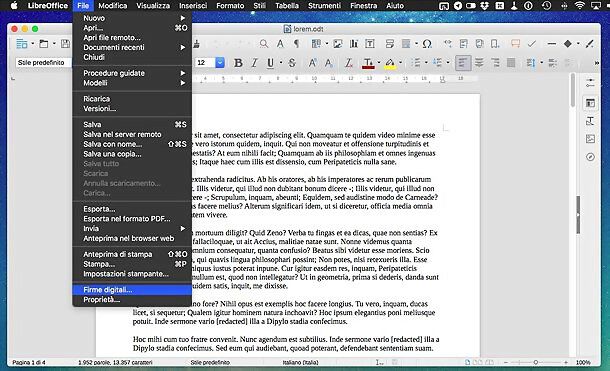
Task: Click the Strikethrough S icon
Action: pyautogui.click(x=292, y=63)
